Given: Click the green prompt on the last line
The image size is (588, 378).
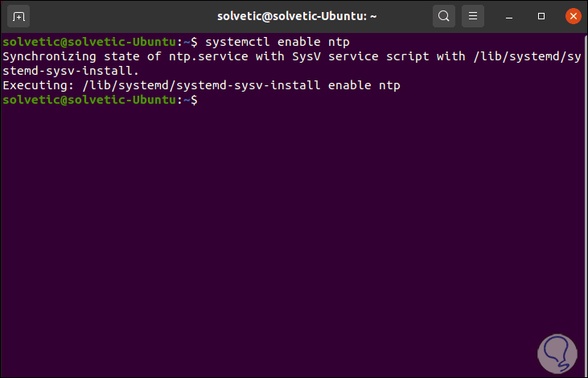Looking at the screenshot, I should pyautogui.click(x=97, y=100).
